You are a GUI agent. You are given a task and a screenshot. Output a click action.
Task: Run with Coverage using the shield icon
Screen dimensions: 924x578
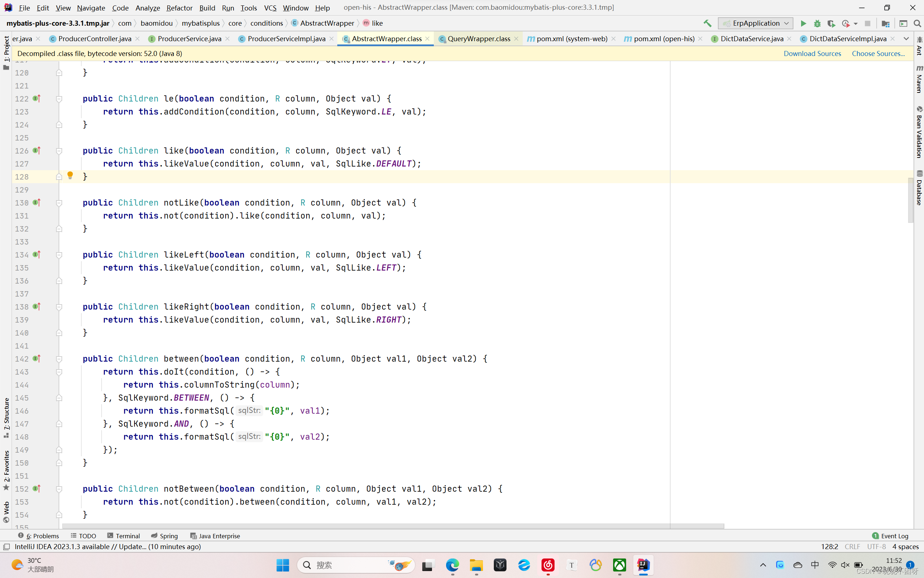(x=831, y=23)
